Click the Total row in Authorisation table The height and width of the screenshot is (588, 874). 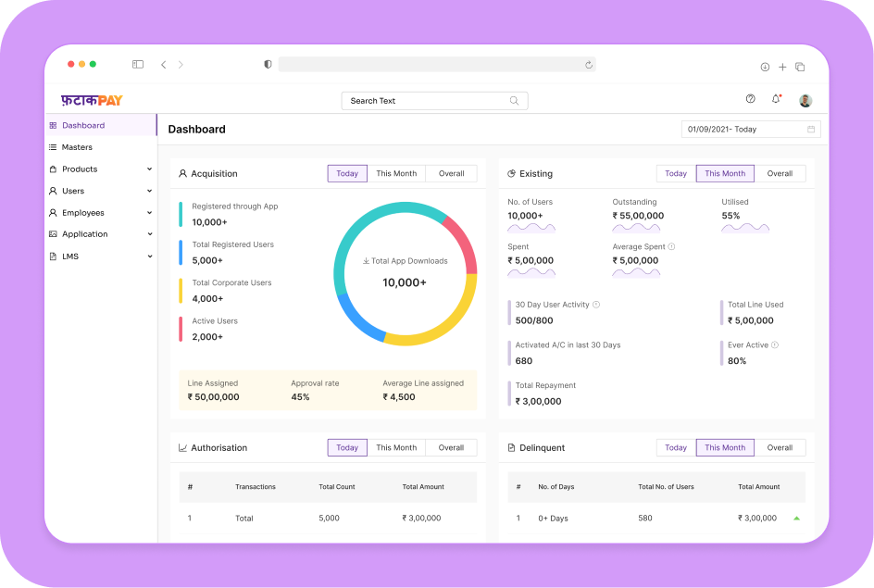(x=328, y=519)
